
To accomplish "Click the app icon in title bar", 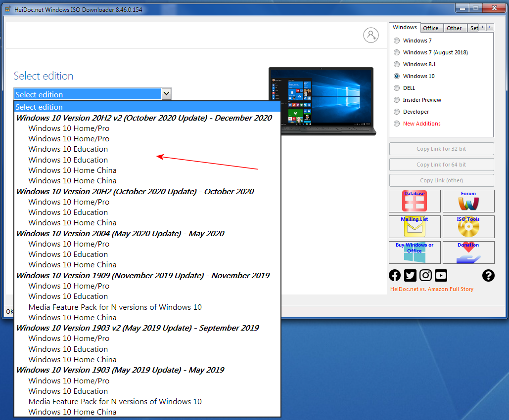I will coord(8,9).
